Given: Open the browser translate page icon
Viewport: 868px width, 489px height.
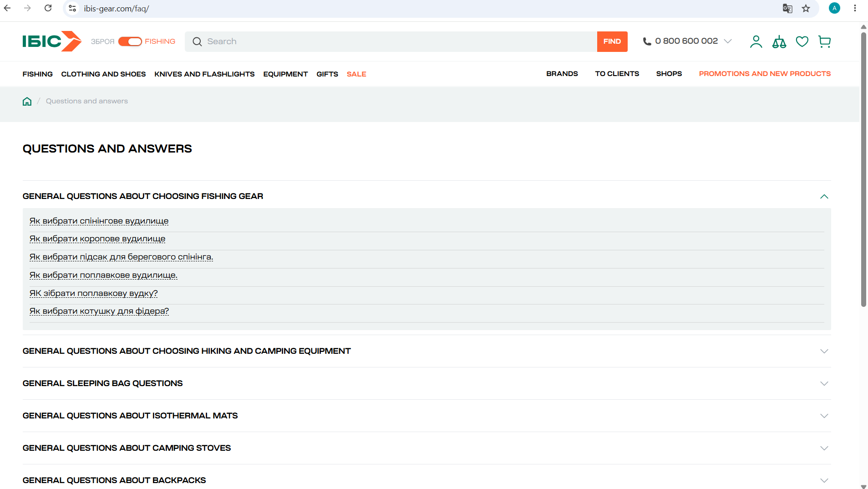Looking at the screenshot, I should (x=787, y=8).
